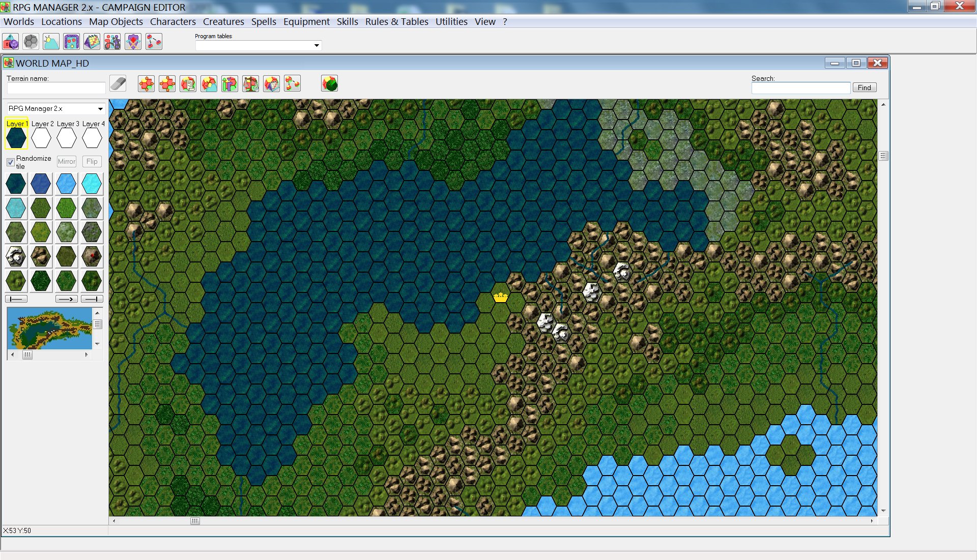Open the Equipment menu
Viewport: 977px width, 560px height.
coord(306,21)
